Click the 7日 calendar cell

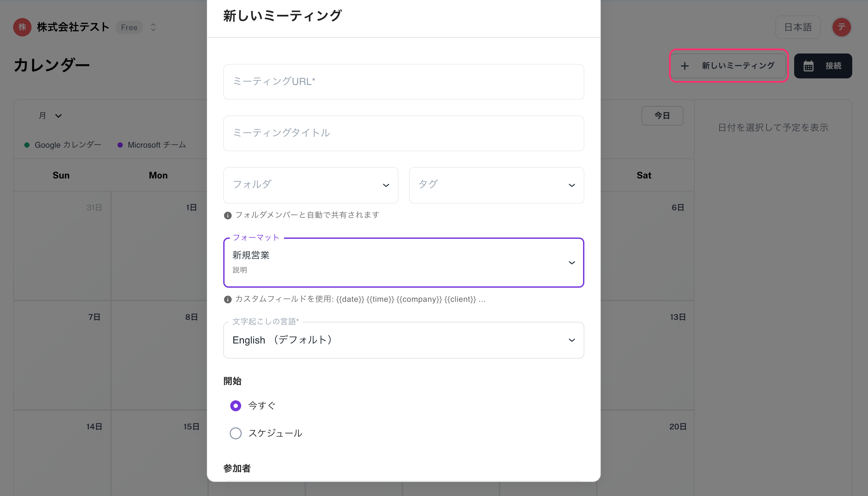coord(62,355)
